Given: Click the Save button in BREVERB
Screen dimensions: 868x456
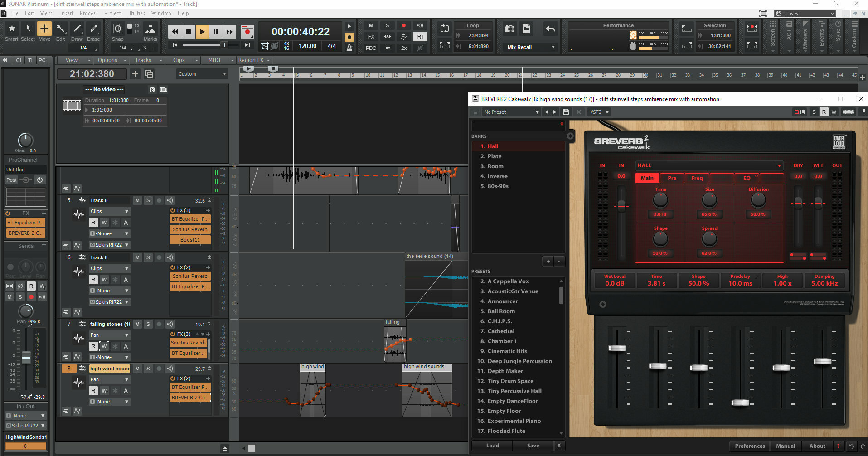Looking at the screenshot, I should tap(533, 446).
